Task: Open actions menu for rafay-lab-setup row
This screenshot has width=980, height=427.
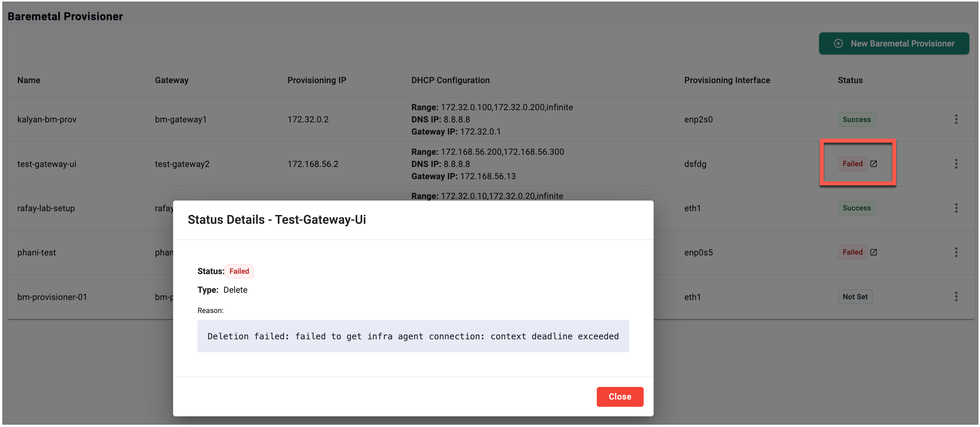Action: (956, 208)
